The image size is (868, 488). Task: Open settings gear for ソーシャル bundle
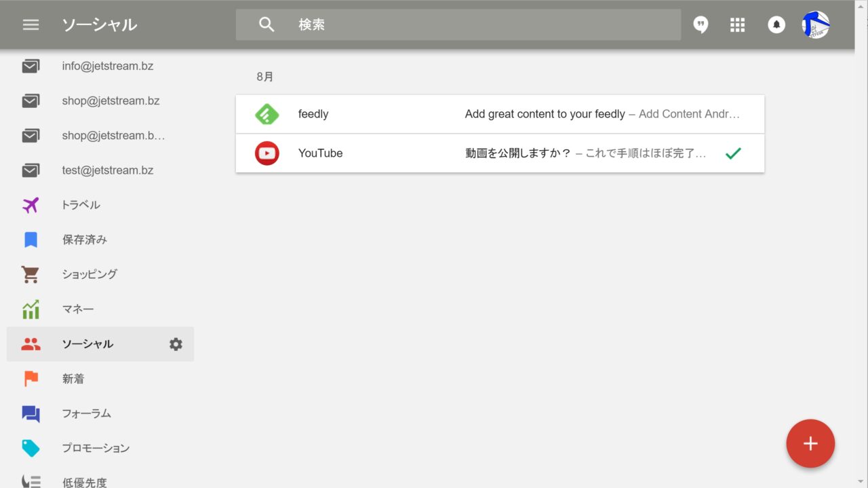click(176, 344)
